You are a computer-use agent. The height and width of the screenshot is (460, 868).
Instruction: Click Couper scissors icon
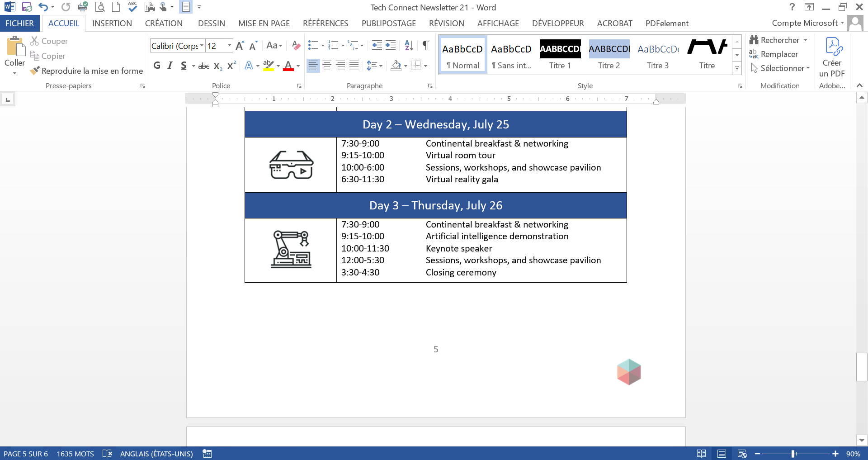(x=34, y=41)
